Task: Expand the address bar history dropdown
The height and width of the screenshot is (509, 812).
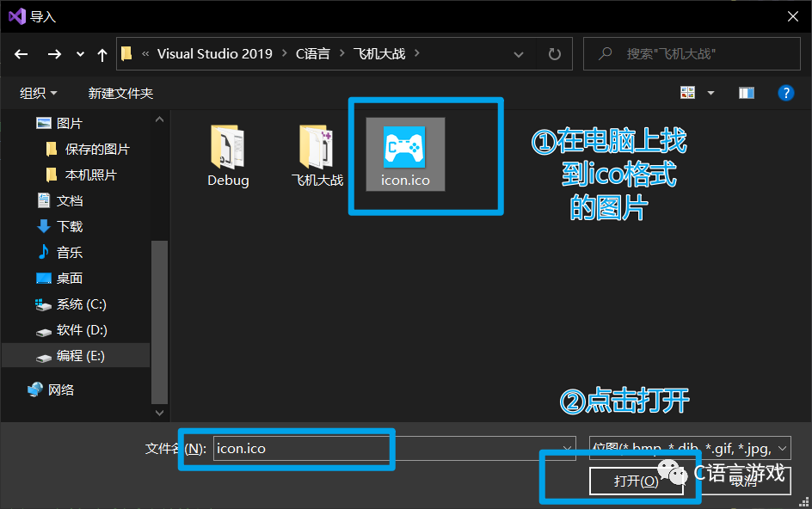Action: tap(518, 54)
